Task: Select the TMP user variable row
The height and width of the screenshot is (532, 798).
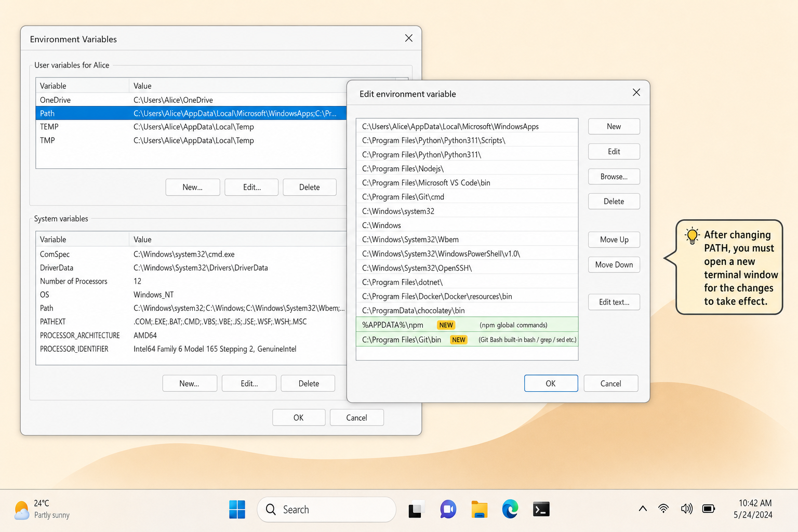Action: 191,140
